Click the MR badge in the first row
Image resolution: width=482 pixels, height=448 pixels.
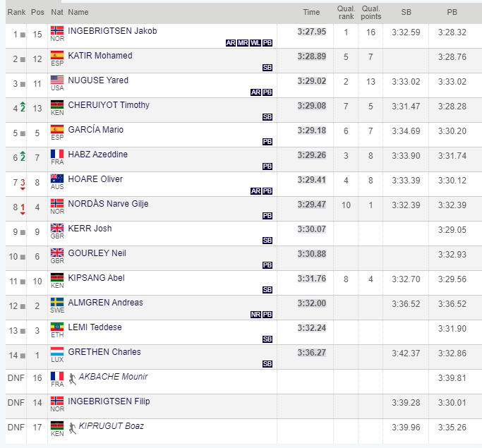click(243, 43)
